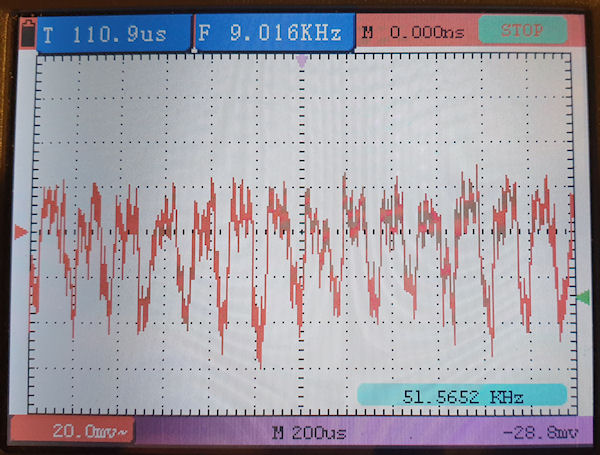Open the 20.0mv vertical scale setting
600x455 pixels.
click(x=70, y=432)
